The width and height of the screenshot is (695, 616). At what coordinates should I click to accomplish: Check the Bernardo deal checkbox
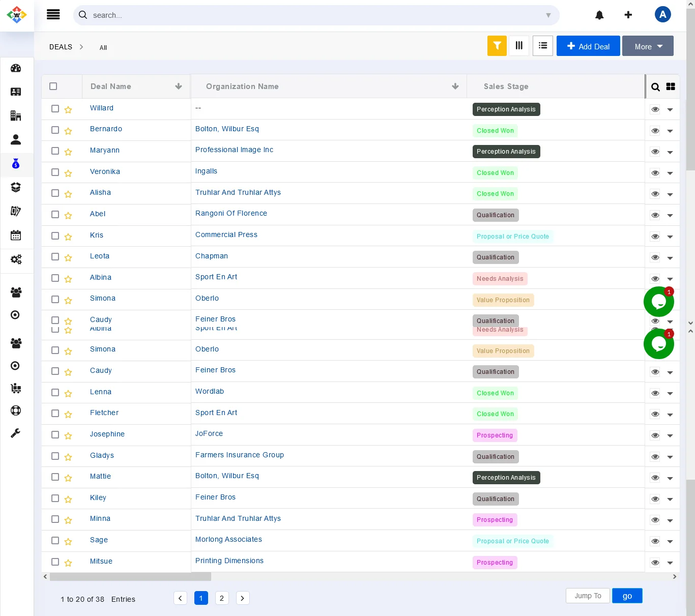tap(55, 130)
